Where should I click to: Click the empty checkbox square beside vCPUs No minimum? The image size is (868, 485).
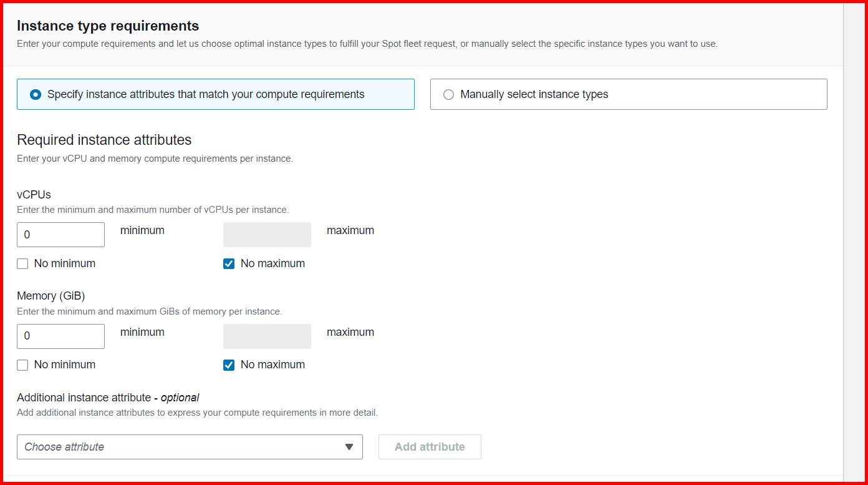coord(22,263)
